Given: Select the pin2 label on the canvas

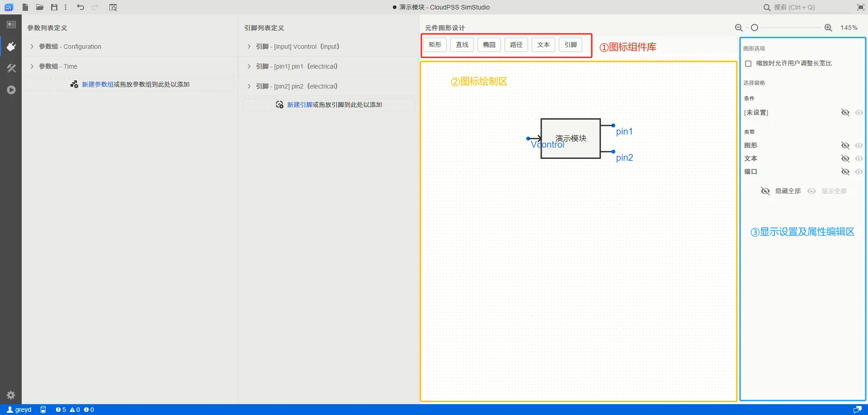Looking at the screenshot, I should coord(624,158).
